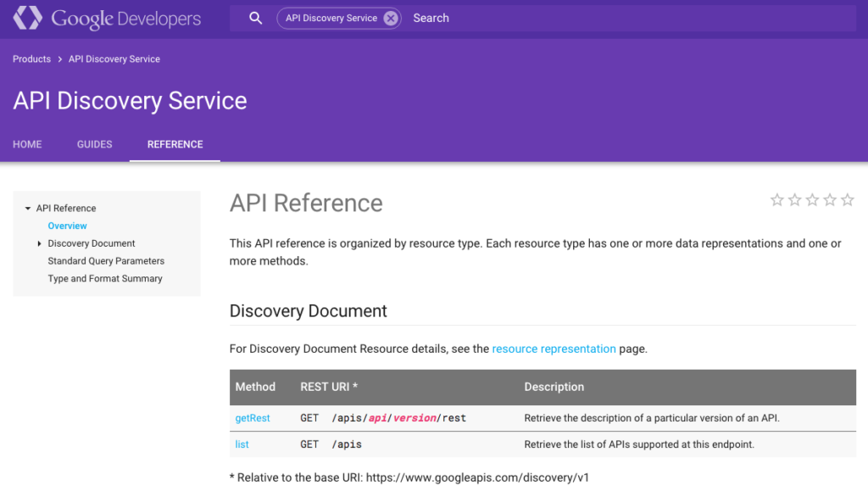Select the REFERENCE tab
This screenshot has width=868, height=491.
pyautogui.click(x=175, y=144)
